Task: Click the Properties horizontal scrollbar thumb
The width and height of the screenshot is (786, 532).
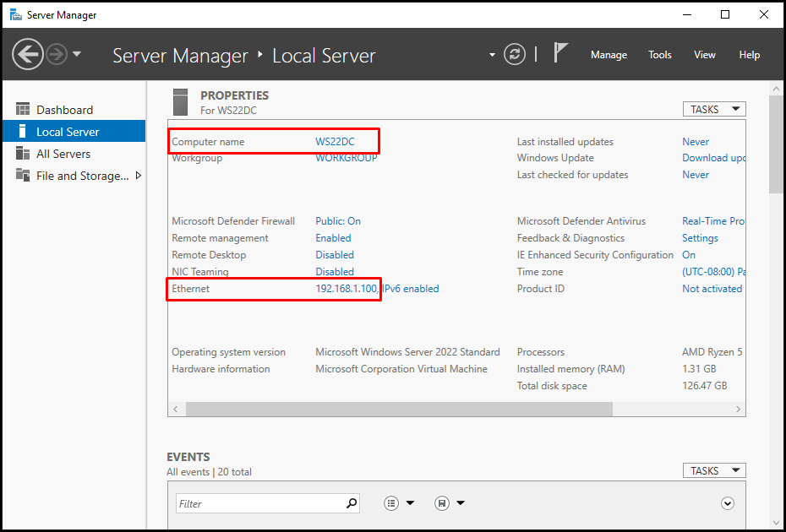Action: (399, 409)
